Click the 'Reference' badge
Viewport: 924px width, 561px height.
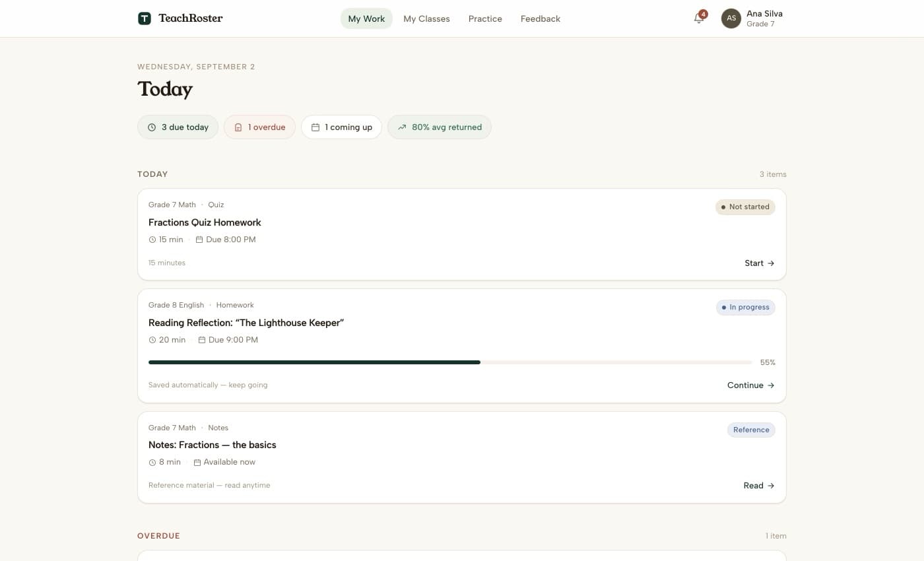coord(751,430)
